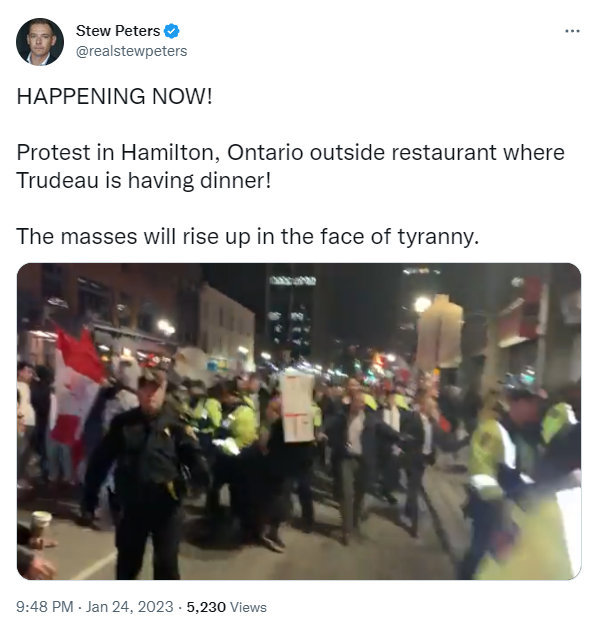Viewport: 594px width, 620px height.
Task: Open the 5,230 Views count
Action: pyautogui.click(x=227, y=607)
